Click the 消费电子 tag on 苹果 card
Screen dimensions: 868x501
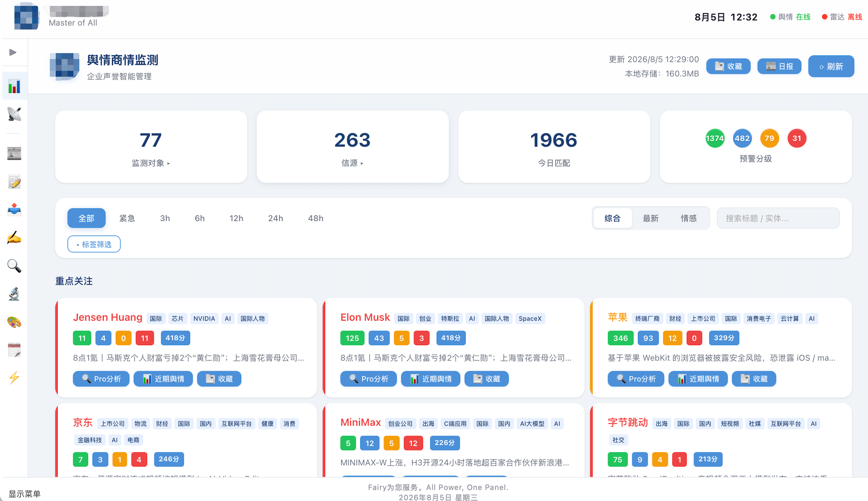pyautogui.click(x=759, y=319)
